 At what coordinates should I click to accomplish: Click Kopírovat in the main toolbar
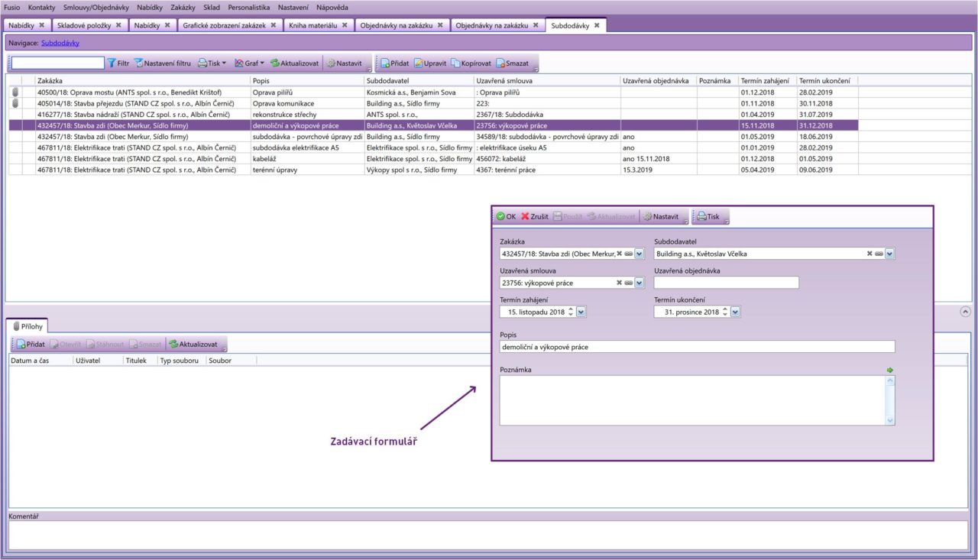[x=471, y=63]
